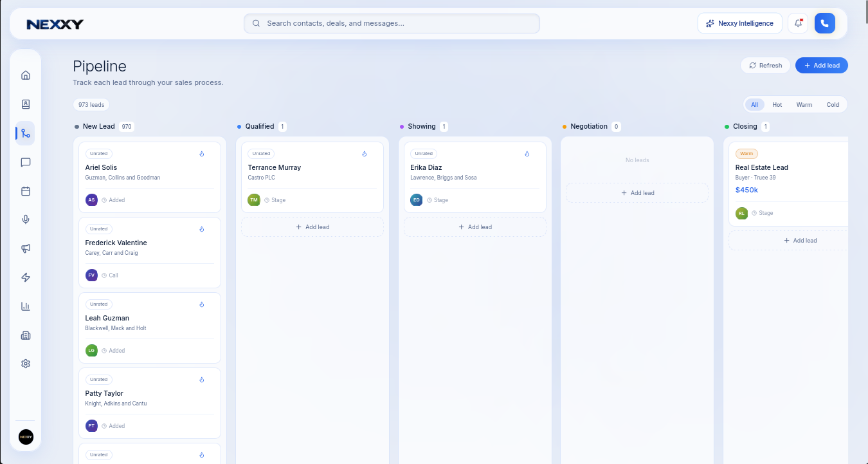Click the Unrated badge on Leah Guzman card
The width and height of the screenshot is (868, 464).
point(99,304)
